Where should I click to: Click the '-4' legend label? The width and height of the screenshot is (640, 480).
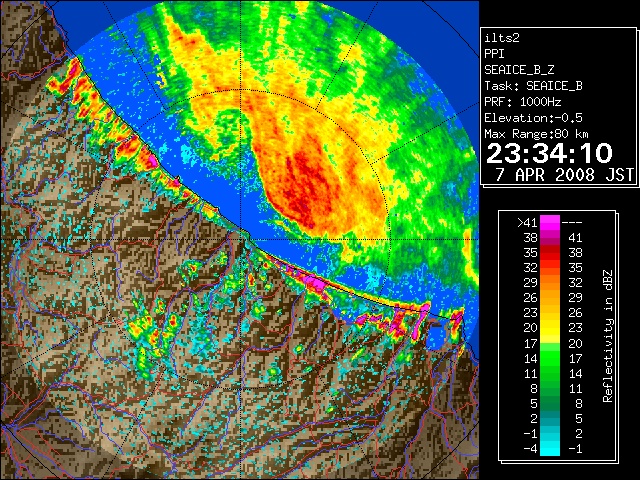530,449
